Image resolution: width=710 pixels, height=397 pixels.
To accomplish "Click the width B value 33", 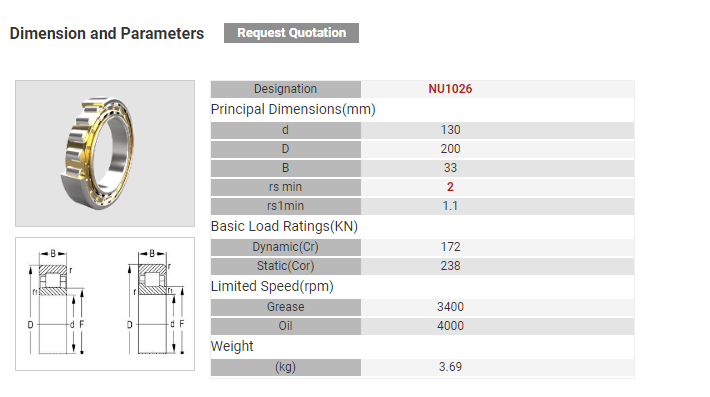I will 450,168.
